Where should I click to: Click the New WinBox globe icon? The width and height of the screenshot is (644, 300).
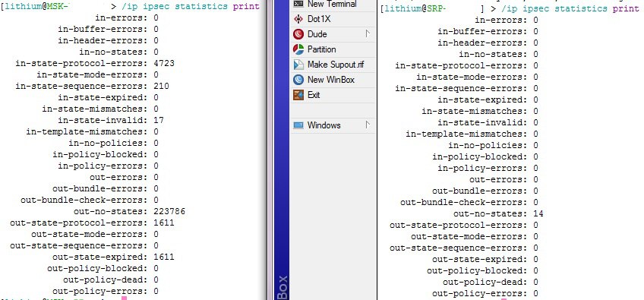coord(298,80)
